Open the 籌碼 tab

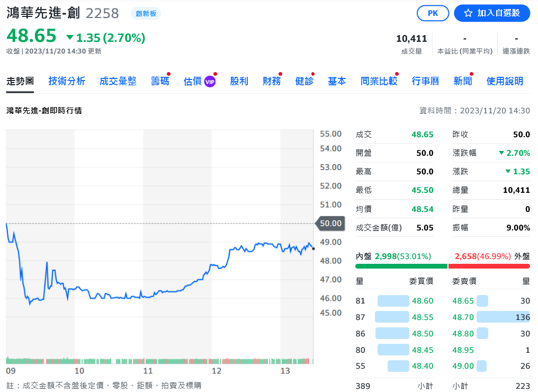(x=160, y=81)
